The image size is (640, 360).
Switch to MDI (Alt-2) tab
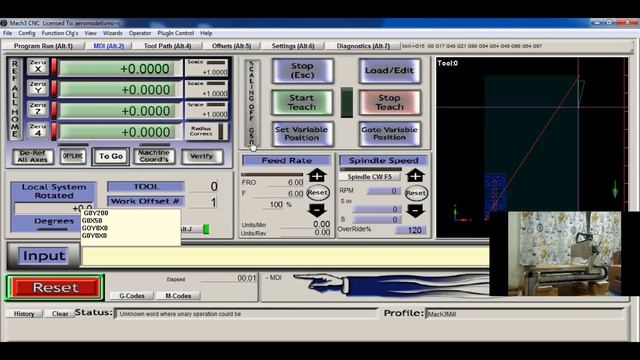point(109,46)
